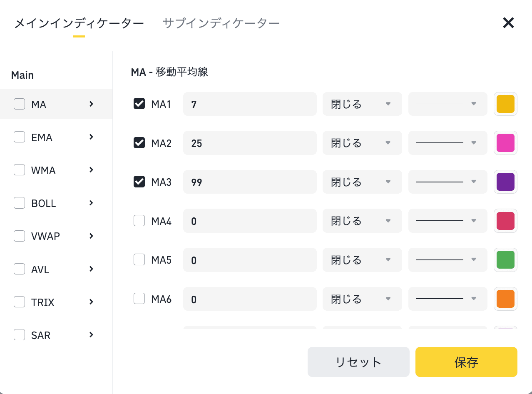Expand the WMA indicator chevron arrow
Image resolution: width=532 pixels, height=394 pixels.
tap(92, 170)
